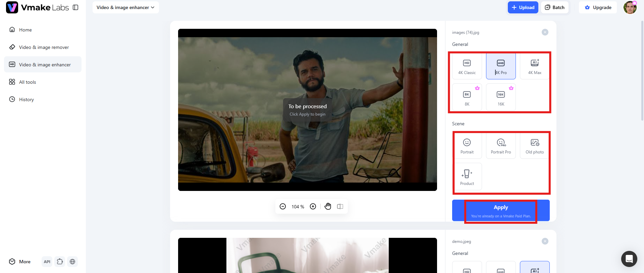Expand Video & image enhancer dropdown
The height and width of the screenshot is (273, 644).
(x=125, y=7)
